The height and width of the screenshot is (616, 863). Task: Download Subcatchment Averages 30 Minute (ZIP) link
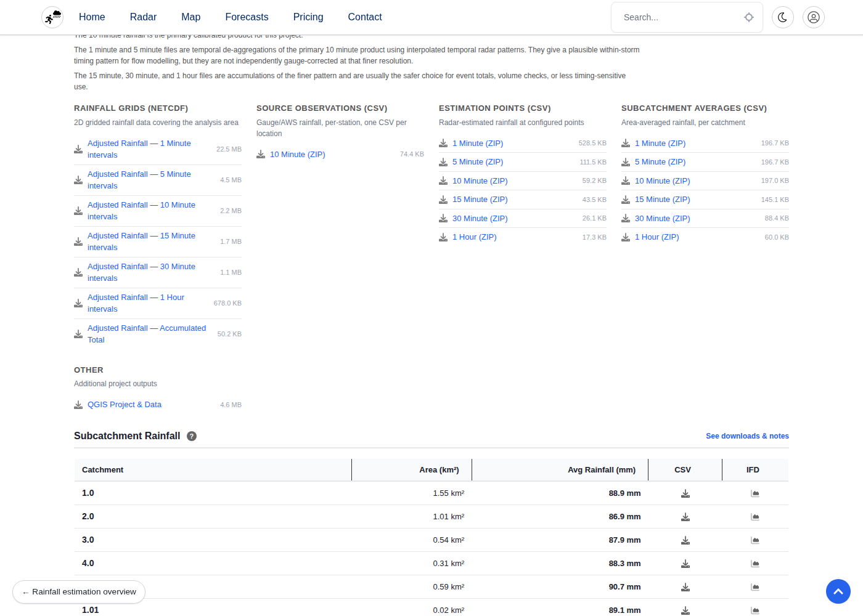[663, 219]
